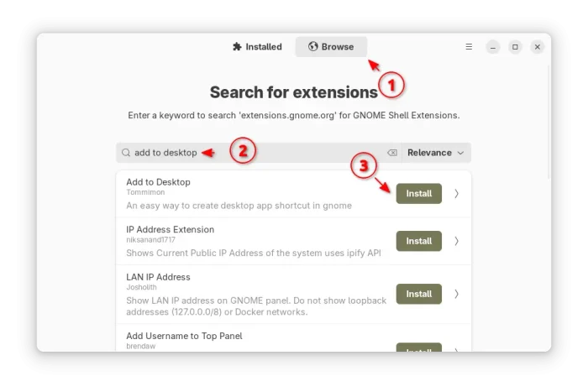This screenshot has width=588, height=392.
Task: Click author name brendaw
Action: [x=140, y=346]
